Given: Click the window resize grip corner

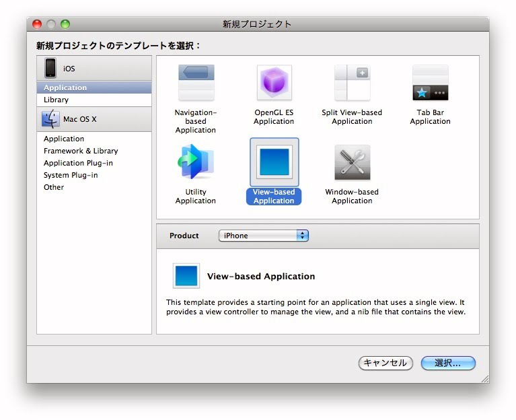Looking at the screenshot, I should [x=484, y=379].
